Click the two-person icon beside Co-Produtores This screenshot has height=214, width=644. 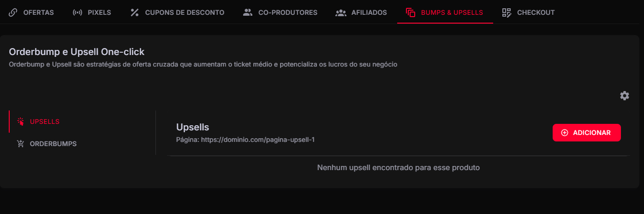coord(248,12)
